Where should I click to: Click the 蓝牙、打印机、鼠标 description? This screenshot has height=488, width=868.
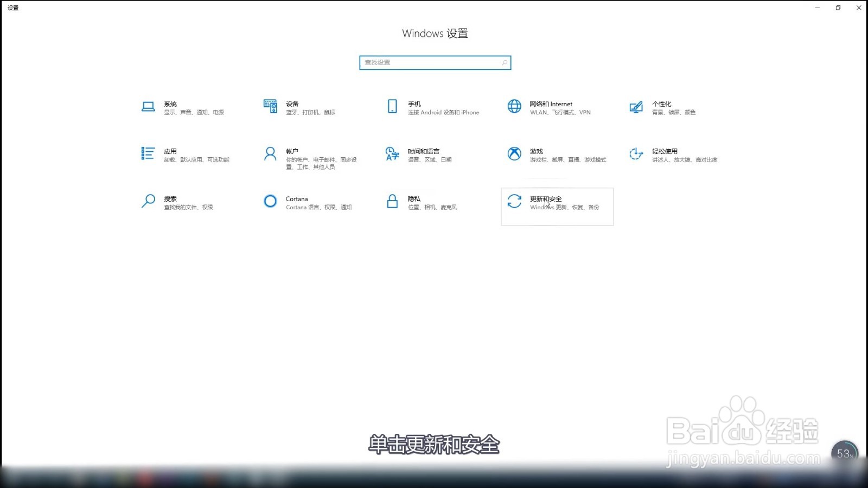point(310,113)
